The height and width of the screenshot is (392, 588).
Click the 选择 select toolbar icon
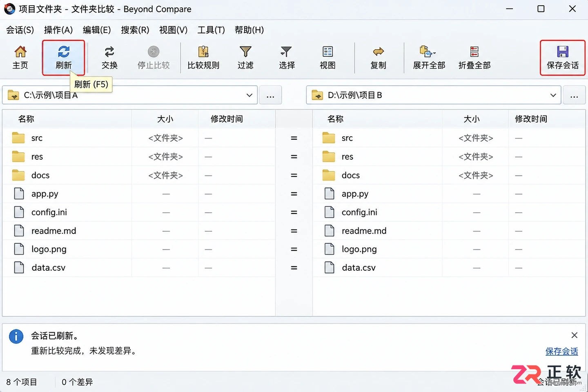287,58
